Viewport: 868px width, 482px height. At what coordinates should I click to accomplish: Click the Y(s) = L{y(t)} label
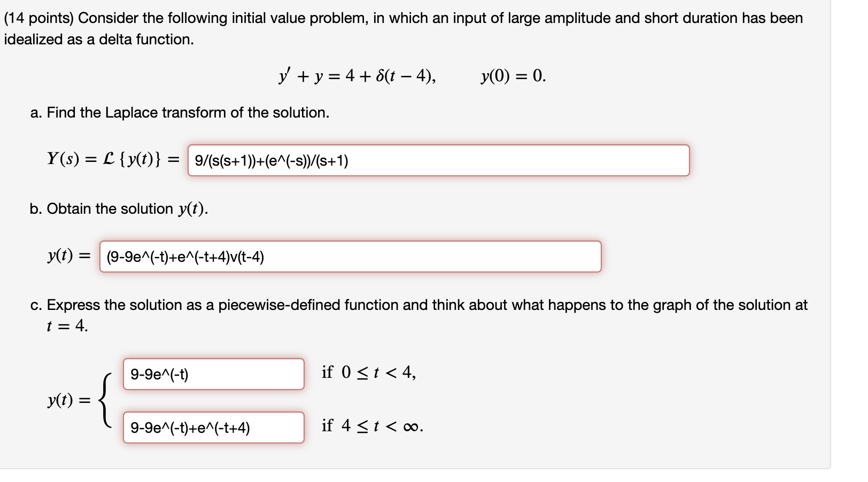pos(112,159)
